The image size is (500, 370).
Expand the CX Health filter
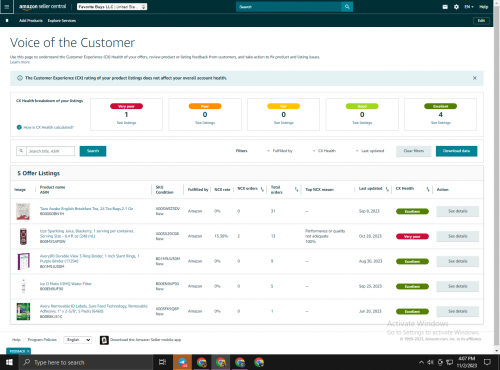coord(324,151)
